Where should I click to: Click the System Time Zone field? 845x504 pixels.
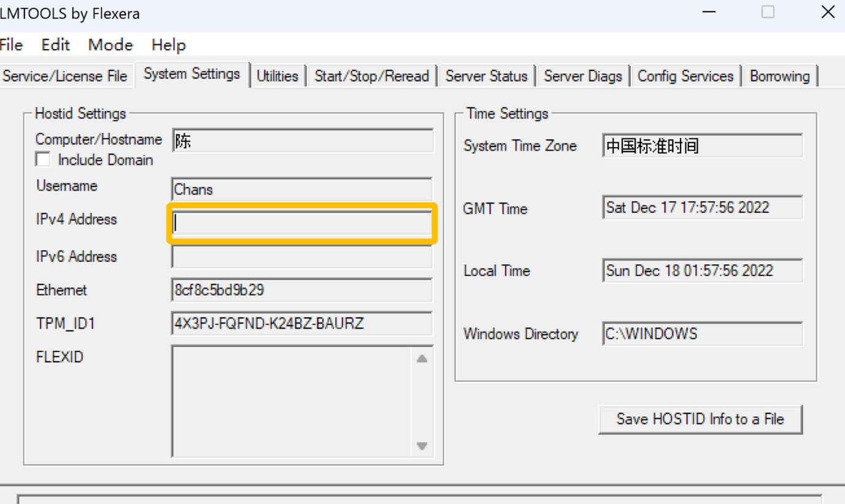(x=703, y=146)
